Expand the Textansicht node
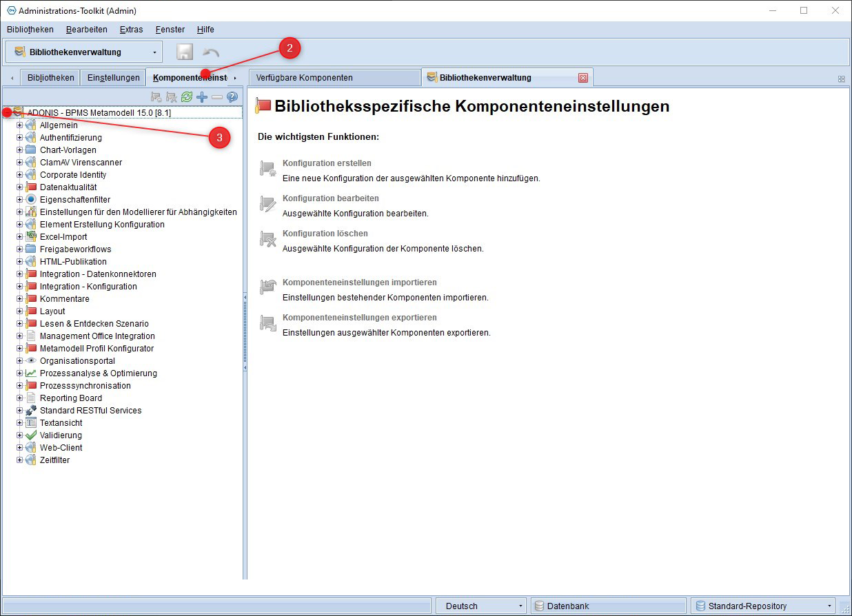 point(20,423)
